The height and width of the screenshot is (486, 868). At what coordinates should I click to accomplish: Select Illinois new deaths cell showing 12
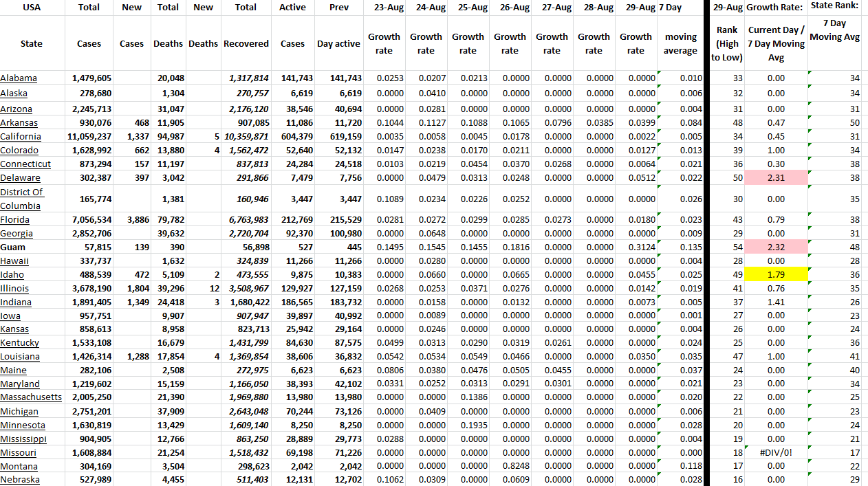coord(203,289)
